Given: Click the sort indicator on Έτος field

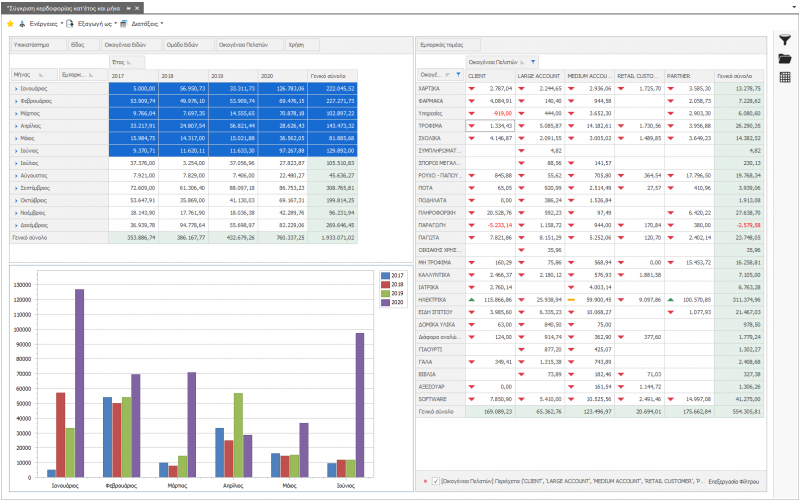Looking at the screenshot, I should [129, 62].
